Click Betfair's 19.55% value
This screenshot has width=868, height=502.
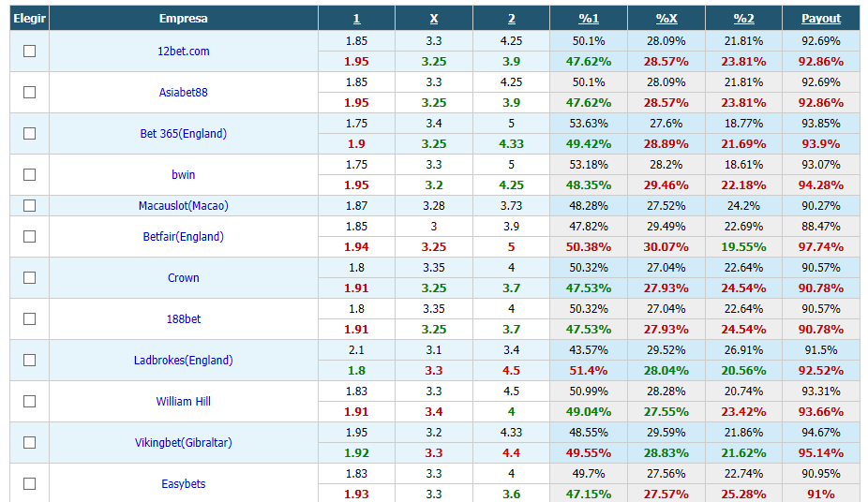point(743,246)
